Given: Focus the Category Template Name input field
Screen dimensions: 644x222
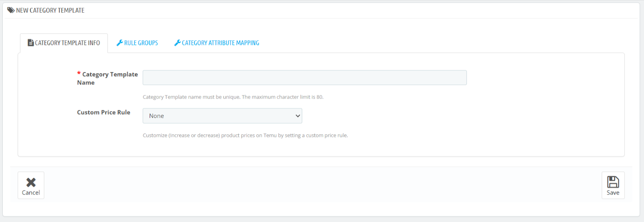Looking at the screenshot, I should [x=304, y=78].
